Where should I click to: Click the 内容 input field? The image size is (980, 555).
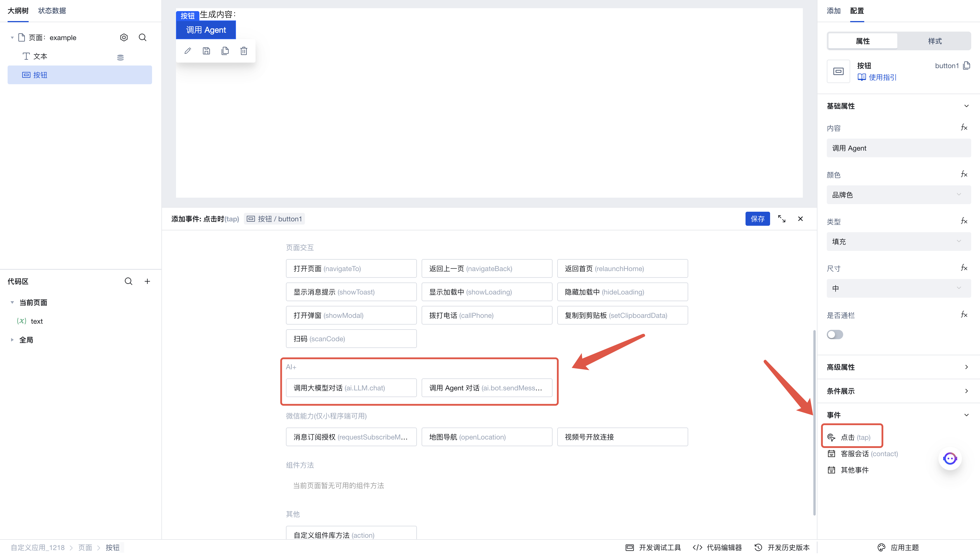898,148
